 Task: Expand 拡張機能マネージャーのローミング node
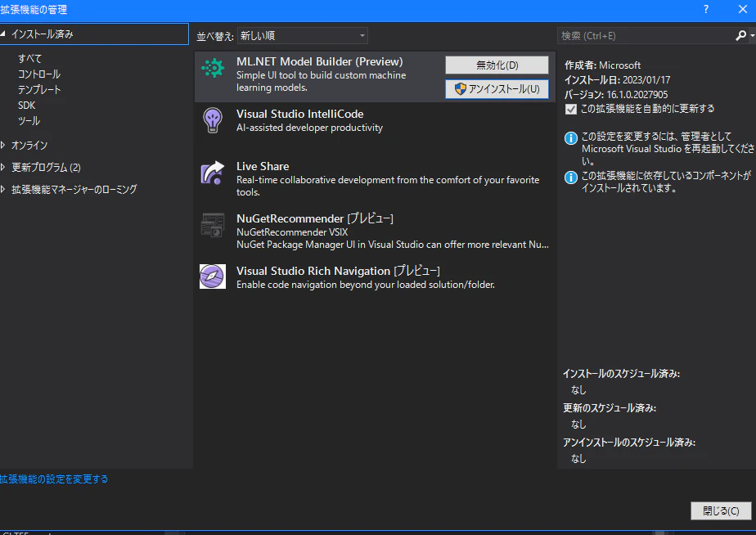[3, 190]
